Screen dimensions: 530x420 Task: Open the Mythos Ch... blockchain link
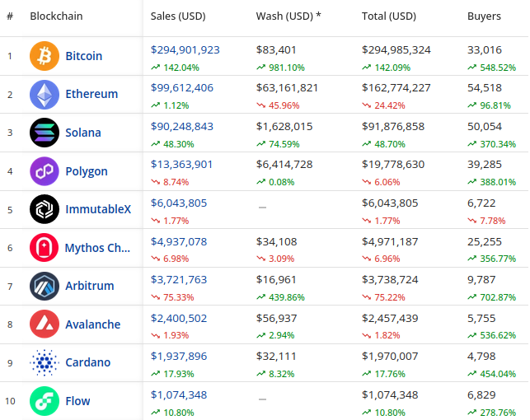97,248
